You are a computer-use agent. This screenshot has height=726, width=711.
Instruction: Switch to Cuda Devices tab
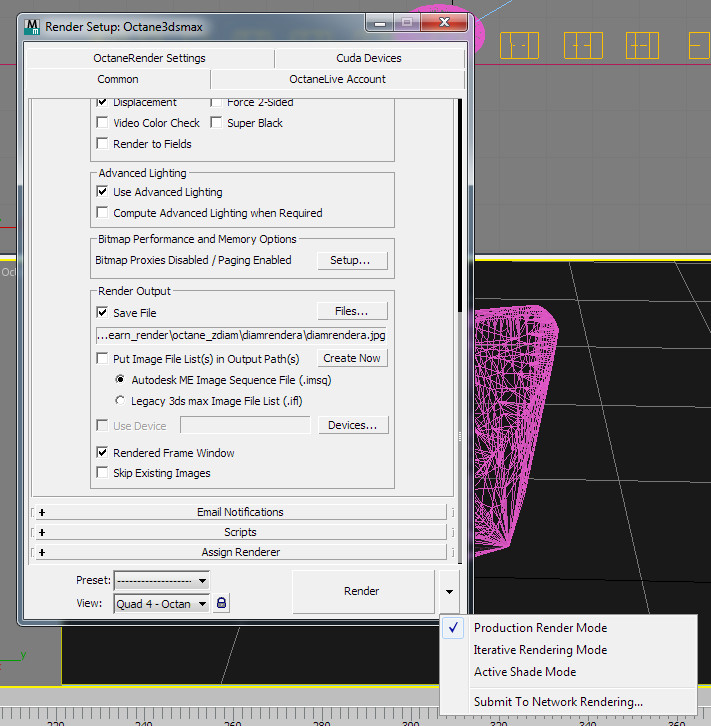point(369,58)
